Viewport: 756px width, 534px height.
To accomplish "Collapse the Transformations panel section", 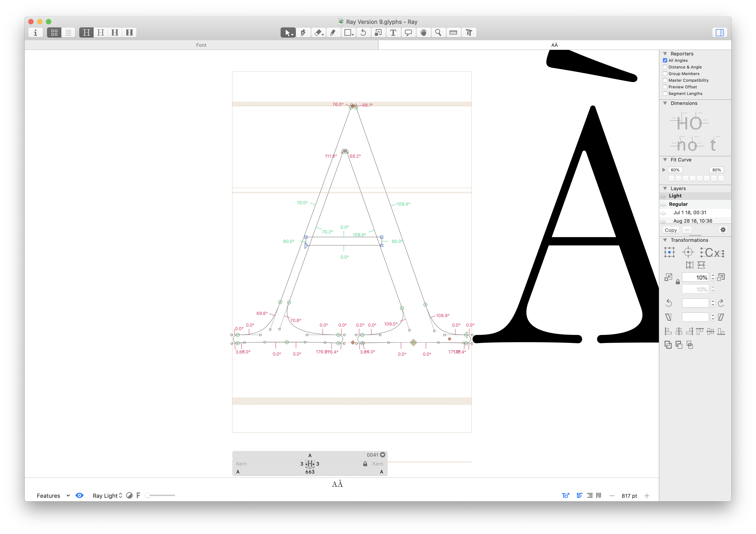I will click(x=665, y=240).
